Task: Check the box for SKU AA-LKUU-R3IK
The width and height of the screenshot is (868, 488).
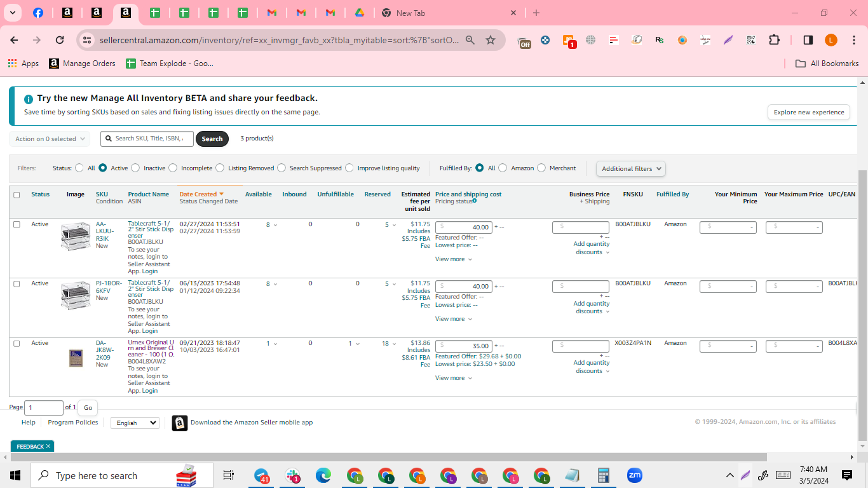Action: pyautogui.click(x=17, y=224)
